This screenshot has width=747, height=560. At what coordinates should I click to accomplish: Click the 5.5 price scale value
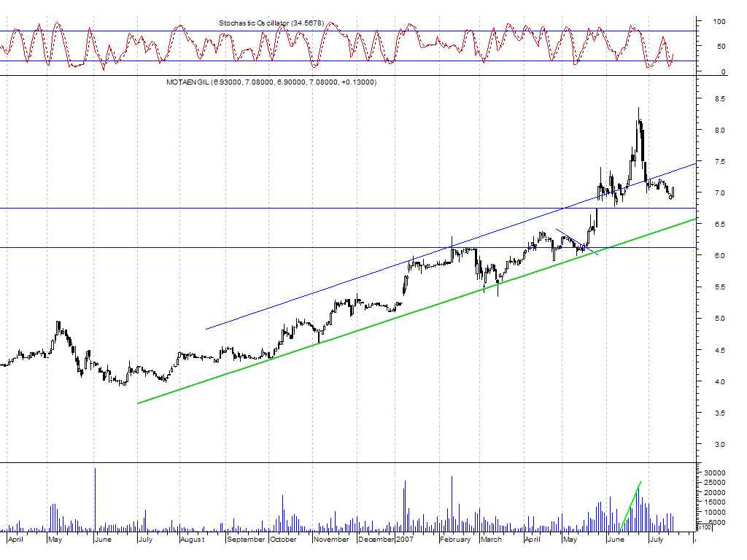[x=719, y=287]
